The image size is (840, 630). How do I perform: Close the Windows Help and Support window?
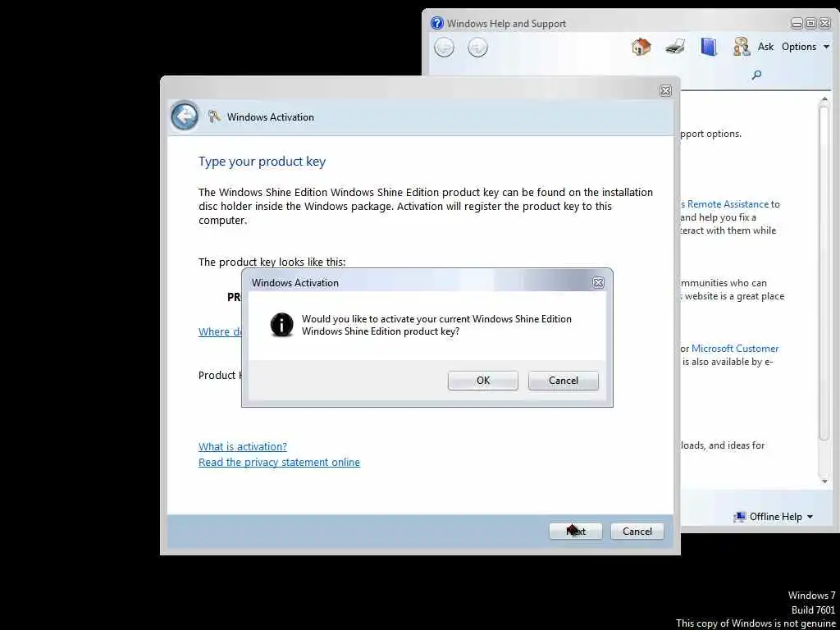click(x=824, y=24)
